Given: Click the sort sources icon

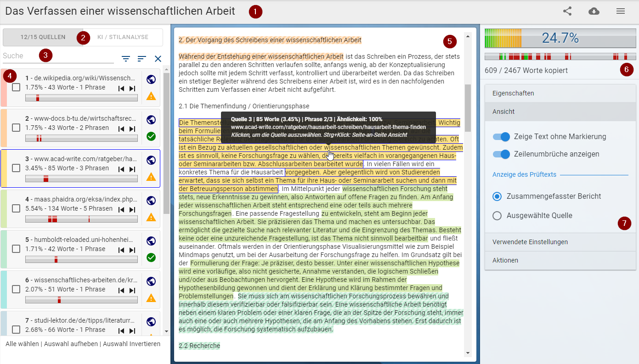Looking at the screenshot, I should pos(142,59).
